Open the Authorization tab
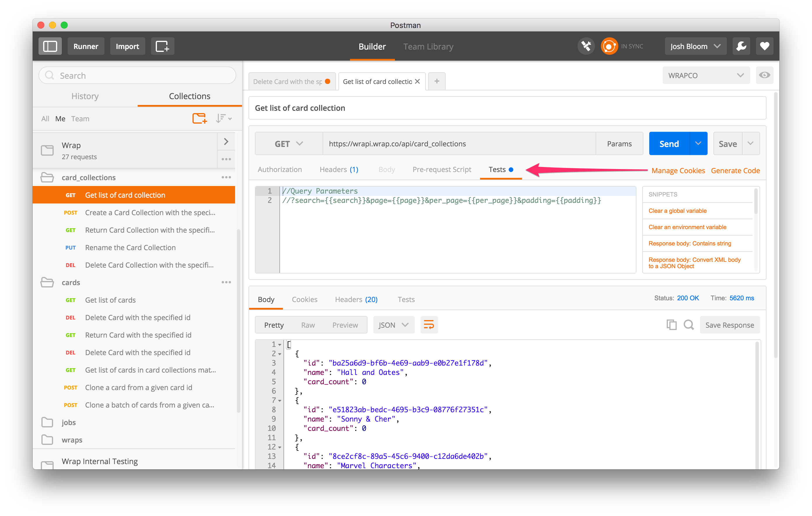 click(279, 169)
